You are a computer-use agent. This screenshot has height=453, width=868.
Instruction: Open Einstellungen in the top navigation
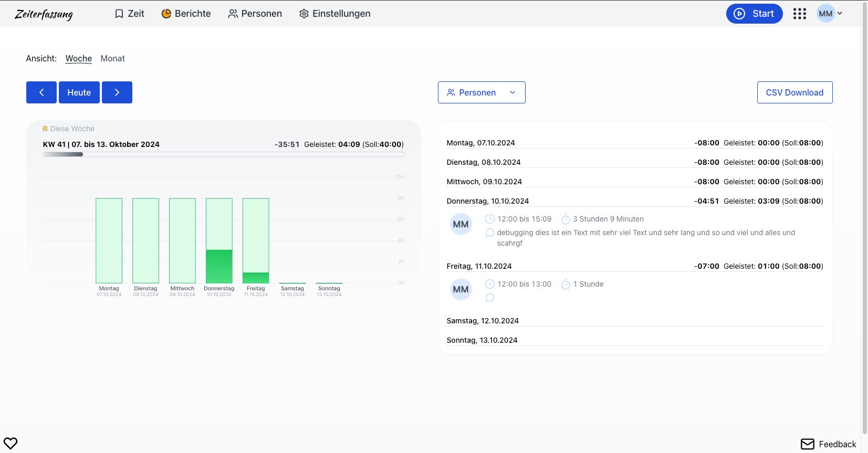click(x=334, y=14)
